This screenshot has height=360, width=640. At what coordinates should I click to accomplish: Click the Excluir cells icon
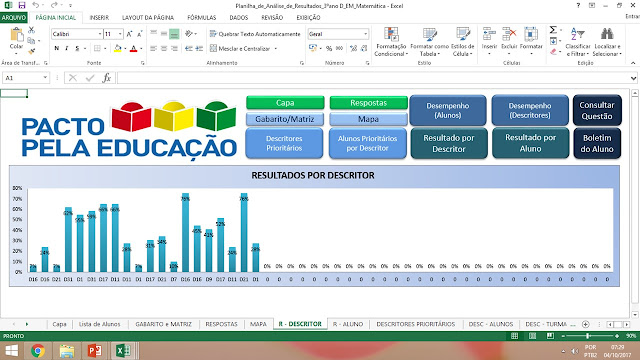point(509,34)
